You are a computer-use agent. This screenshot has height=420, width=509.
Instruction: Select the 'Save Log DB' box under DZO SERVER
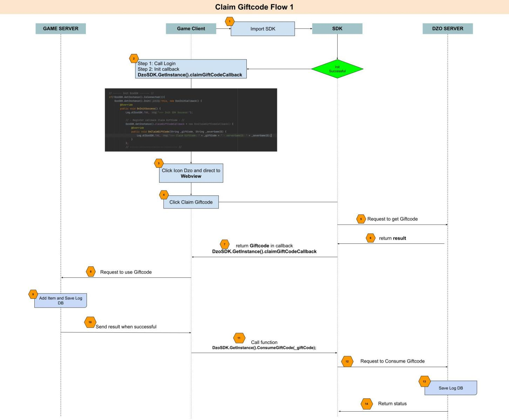pos(451,388)
